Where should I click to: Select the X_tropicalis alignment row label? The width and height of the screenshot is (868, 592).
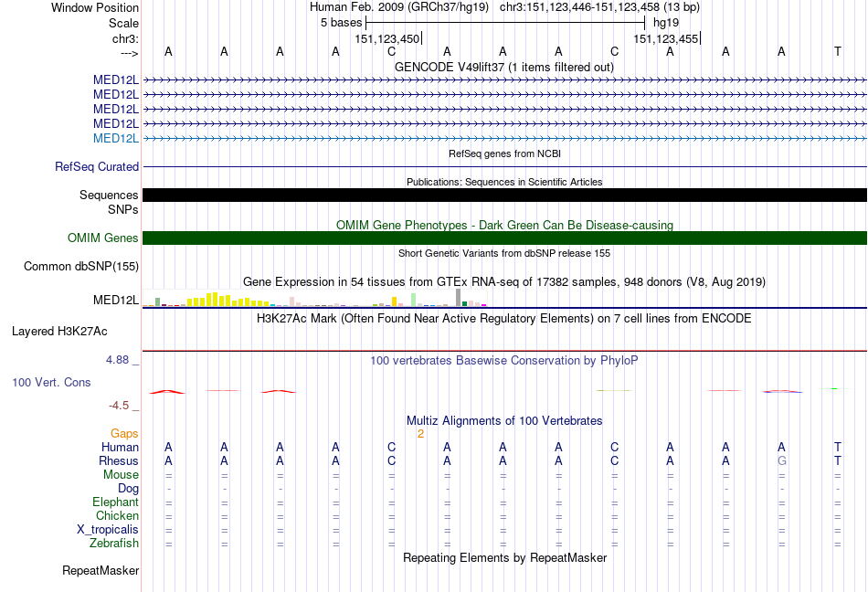108,530
